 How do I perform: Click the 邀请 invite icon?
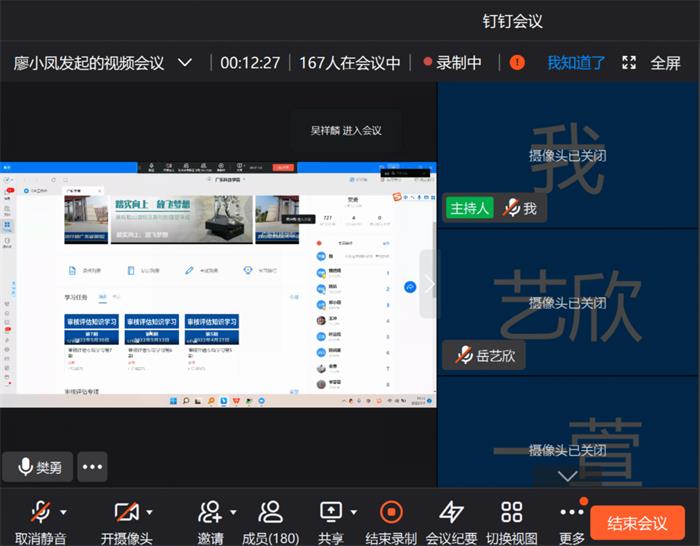(209, 512)
